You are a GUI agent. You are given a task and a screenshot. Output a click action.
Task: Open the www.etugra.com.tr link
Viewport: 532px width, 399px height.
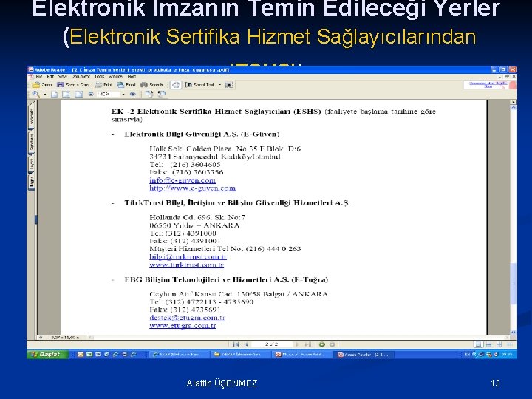tap(183, 325)
